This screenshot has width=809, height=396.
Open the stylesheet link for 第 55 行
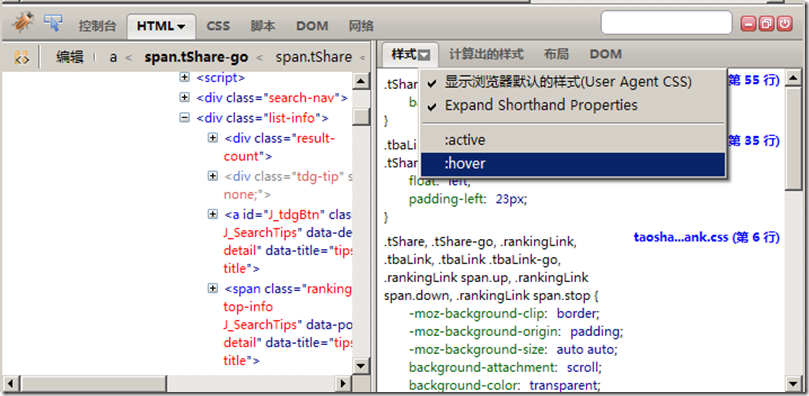[x=753, y=80]
